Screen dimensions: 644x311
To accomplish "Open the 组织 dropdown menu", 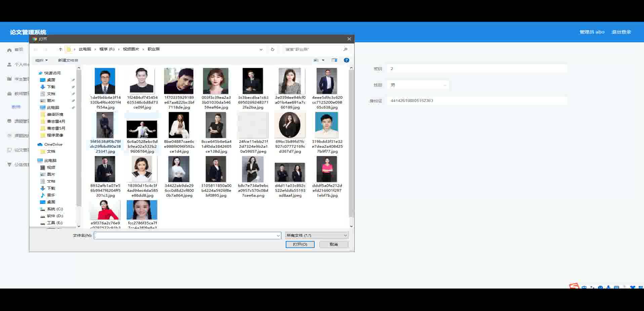I will click(41, 60).
